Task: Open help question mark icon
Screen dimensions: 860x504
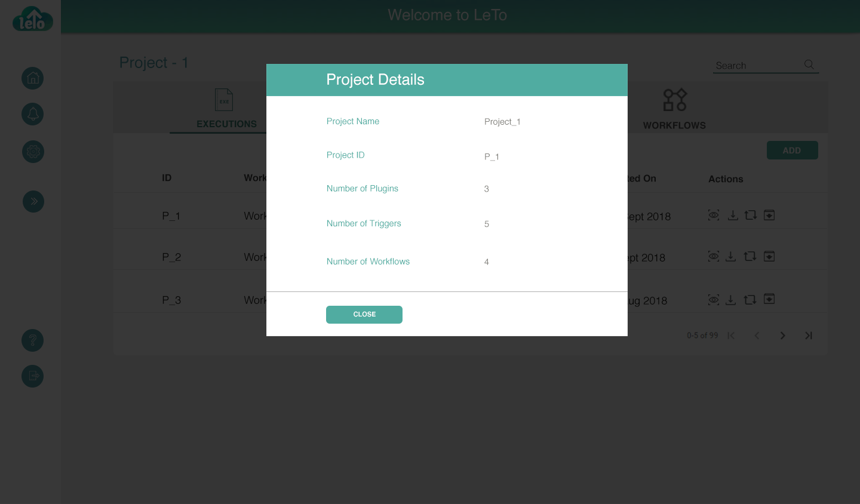Action: pos(33,340)
